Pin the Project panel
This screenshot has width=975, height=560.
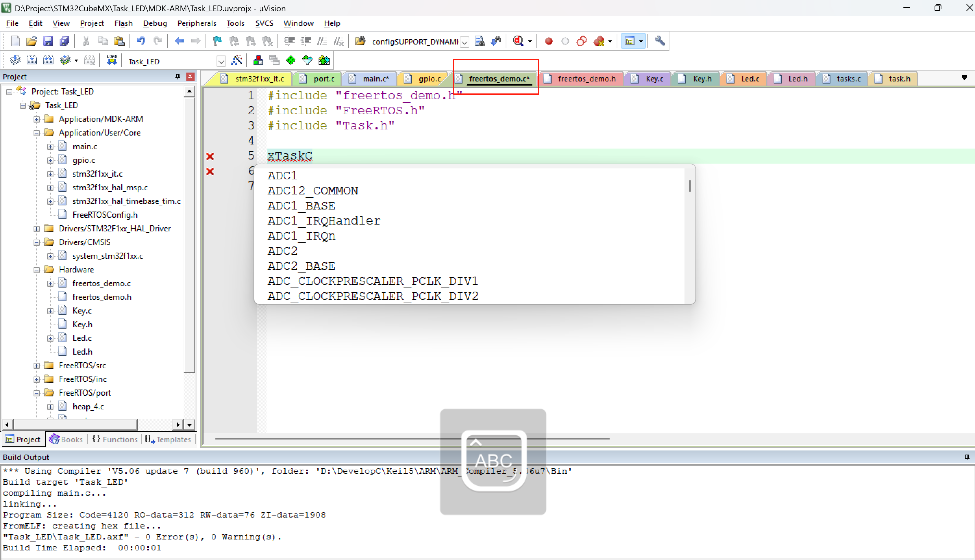(177, 77)
